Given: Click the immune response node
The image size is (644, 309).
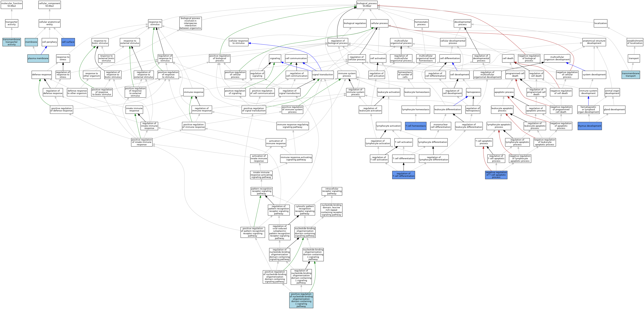Looking at the screenshot, I should click(x=194, y=92).
